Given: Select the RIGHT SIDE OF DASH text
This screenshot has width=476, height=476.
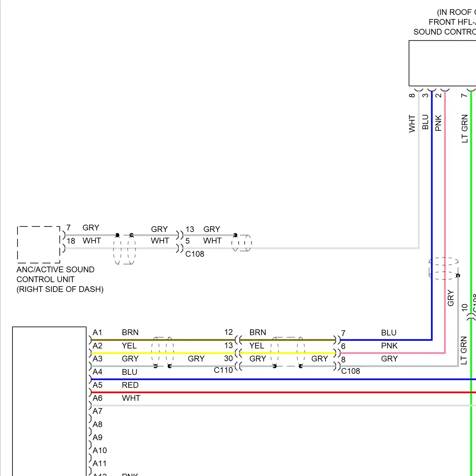Looking at the screenshot, I should click(x=60, y=289).
